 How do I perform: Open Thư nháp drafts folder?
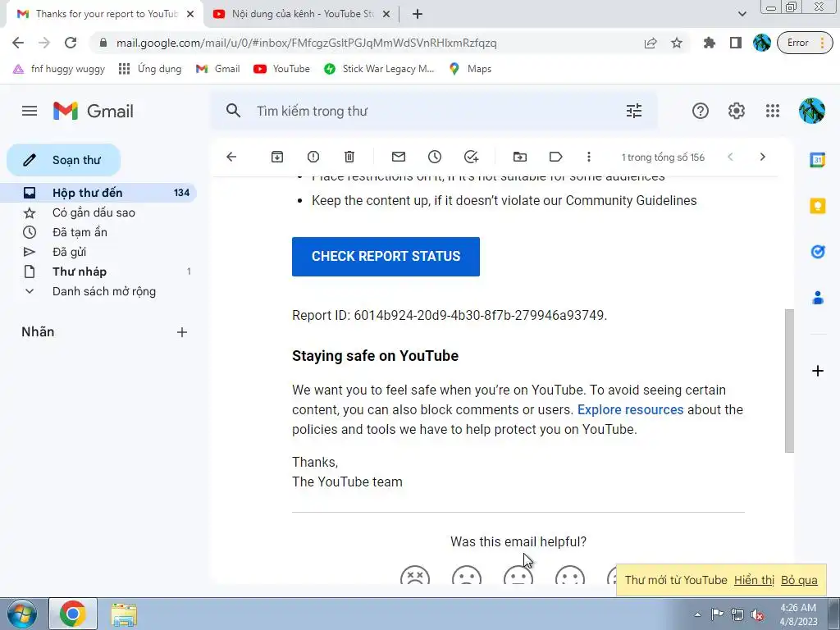(98, 272)
